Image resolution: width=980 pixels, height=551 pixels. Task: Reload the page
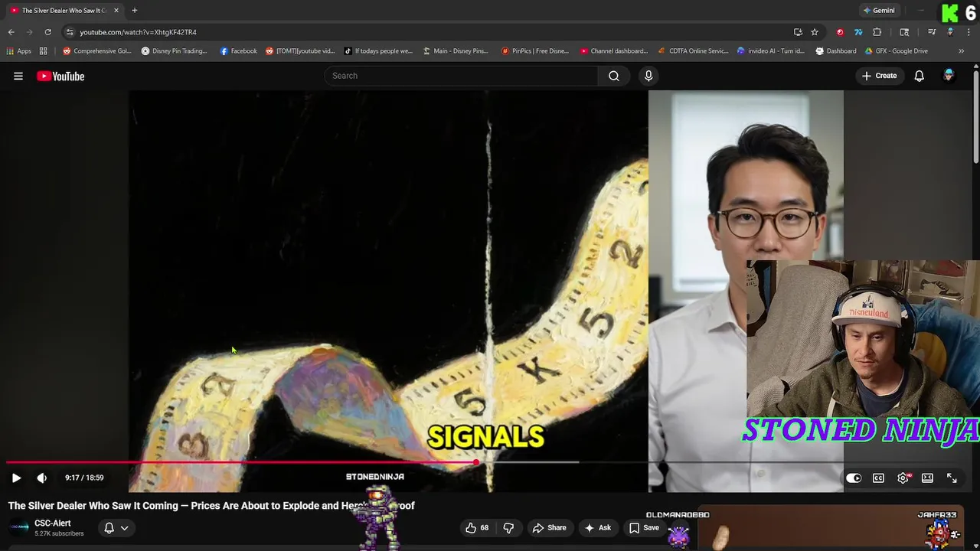47,32
